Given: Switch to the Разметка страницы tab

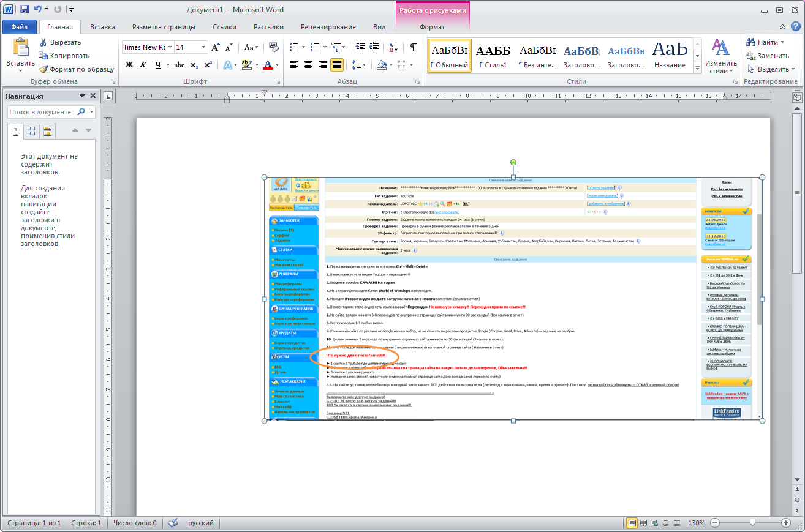Looking at the screenshot, I should [164, 27].
